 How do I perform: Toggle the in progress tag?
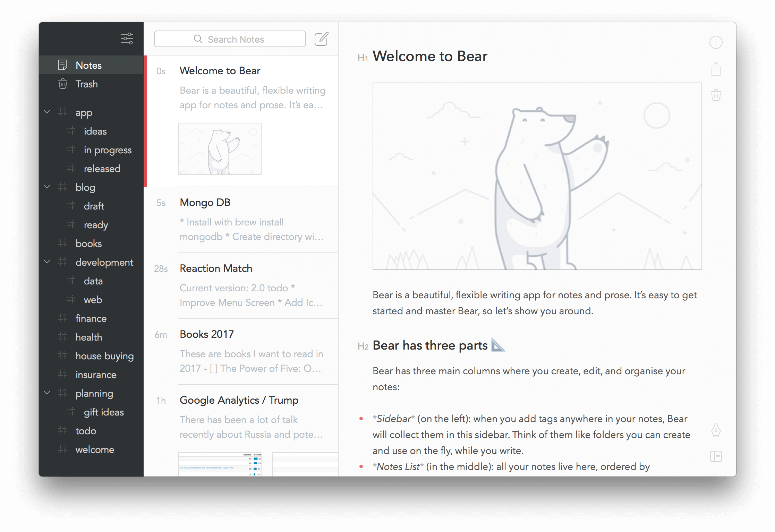click(x=107, y=150)
